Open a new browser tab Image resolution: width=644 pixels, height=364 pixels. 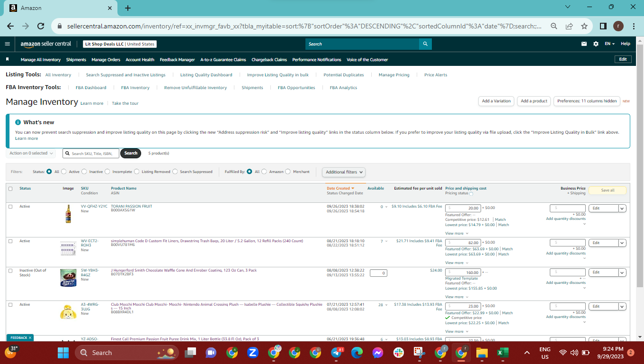[x=128, y=8]
